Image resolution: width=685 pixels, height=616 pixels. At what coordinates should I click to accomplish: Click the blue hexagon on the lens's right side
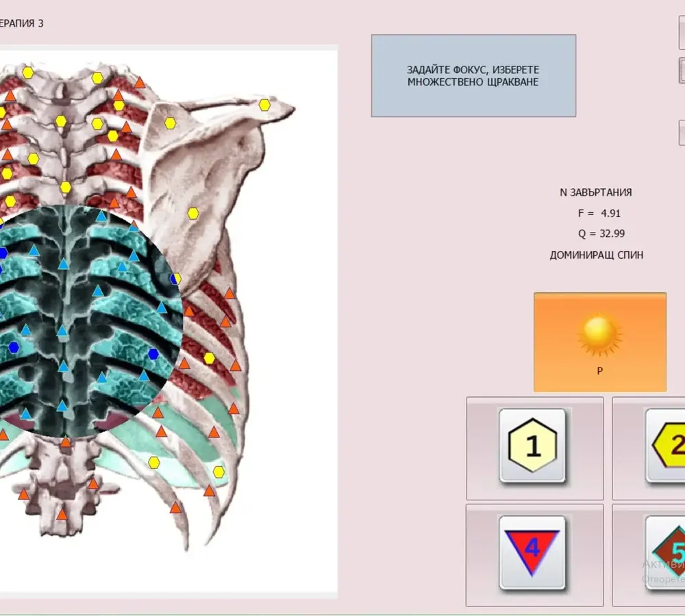point(153,354)
